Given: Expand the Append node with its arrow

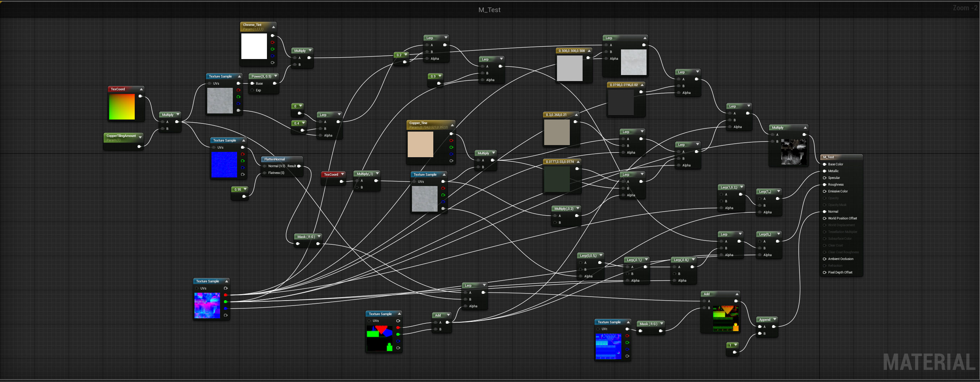Looking at the screenshot, I should tap(774, 319).
